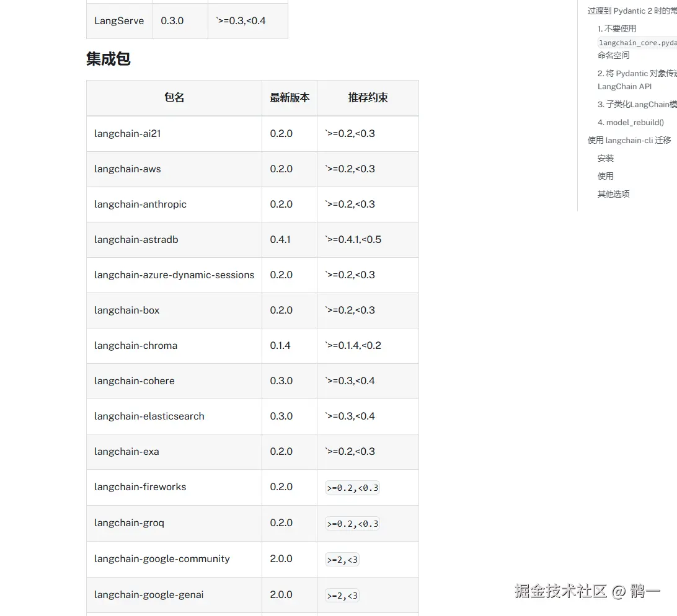The width and height of the screenshot is (677, 616).
Task: Click langchain-elasticsearch version '0.3.0'
Action: pos(281,416)
